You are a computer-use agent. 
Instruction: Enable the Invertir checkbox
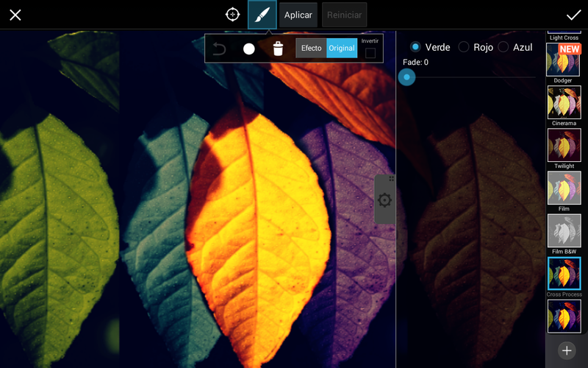[x=370, y=53]
